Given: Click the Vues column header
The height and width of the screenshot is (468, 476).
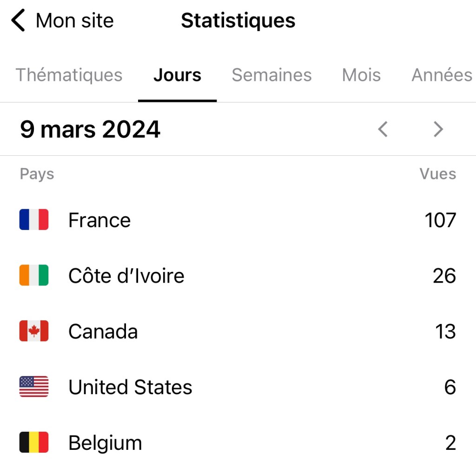Looking at the screenshot, I should 437,174.
